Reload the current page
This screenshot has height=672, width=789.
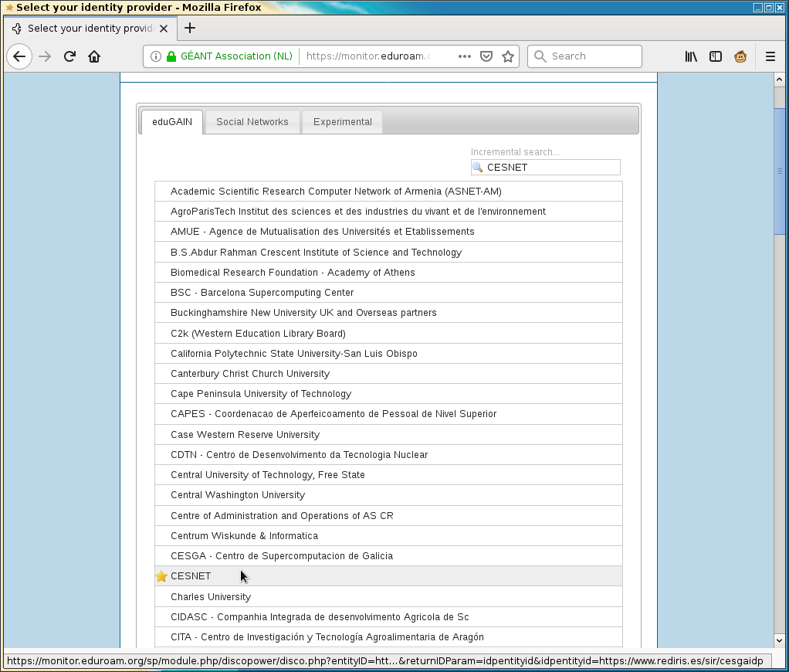coord(69,56)
